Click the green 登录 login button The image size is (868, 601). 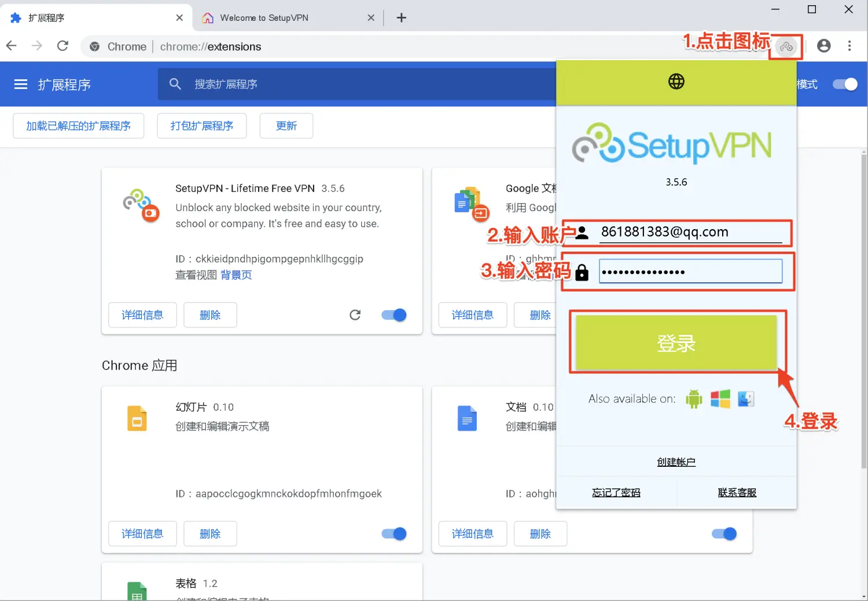[x=676, y=342]
